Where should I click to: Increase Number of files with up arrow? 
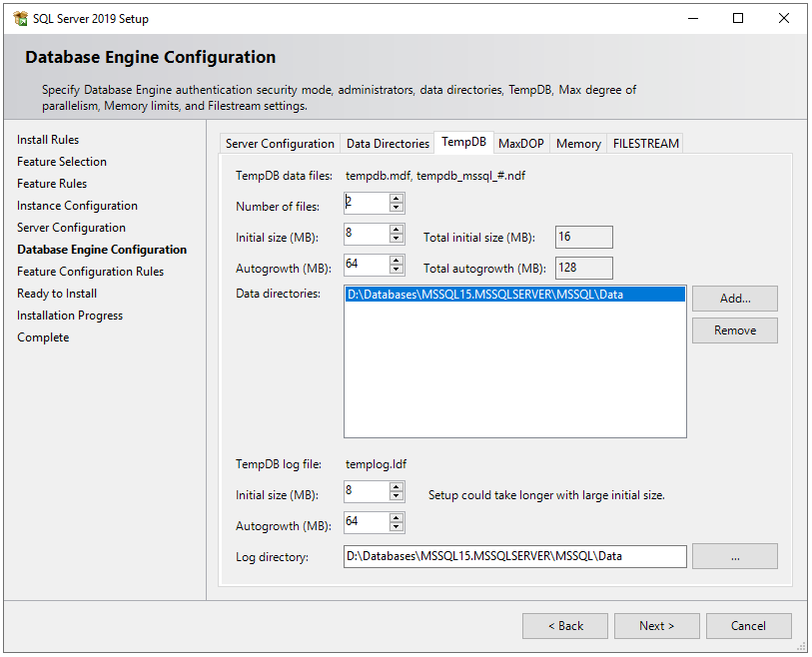(397, 199)
